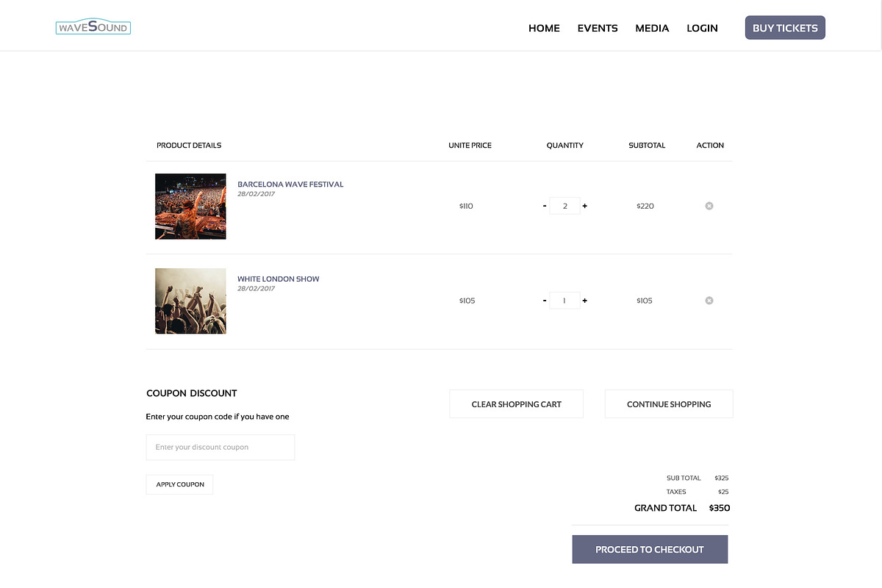The height and width of the screenshot is (588, 882).
Task: Click Continue Shopping button
Action: click(x=669, y=404)
